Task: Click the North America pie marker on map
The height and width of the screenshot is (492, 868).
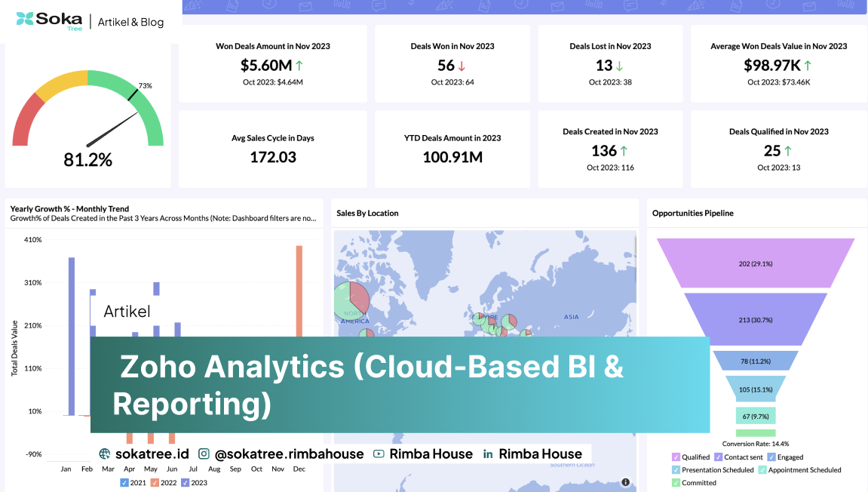Action: [351, 300]
